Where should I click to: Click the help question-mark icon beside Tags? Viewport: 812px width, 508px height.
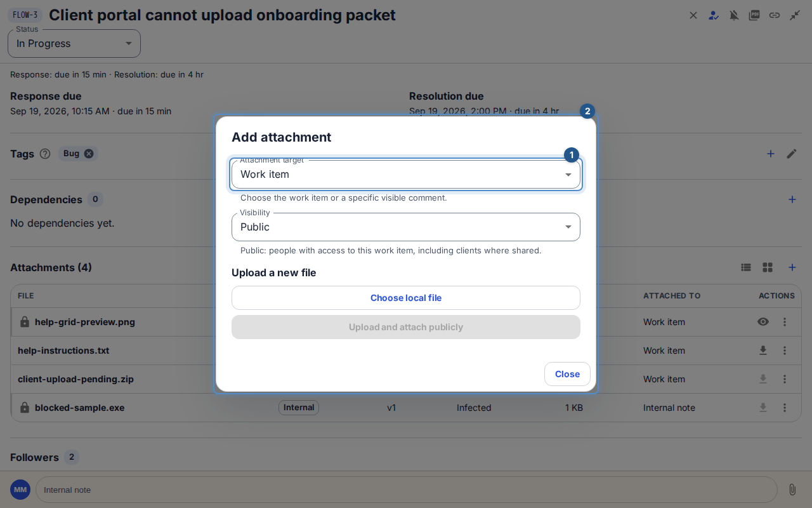[x=45, y=154]
